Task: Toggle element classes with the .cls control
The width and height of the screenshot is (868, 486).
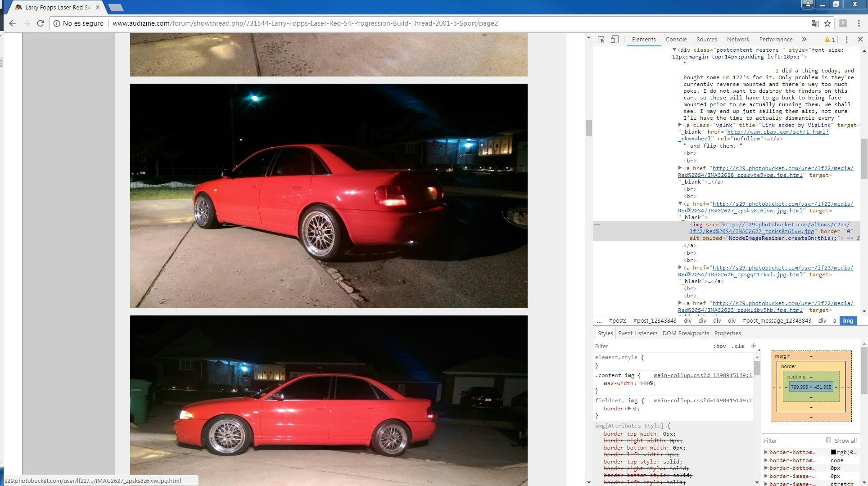Action: pos(737,346)
